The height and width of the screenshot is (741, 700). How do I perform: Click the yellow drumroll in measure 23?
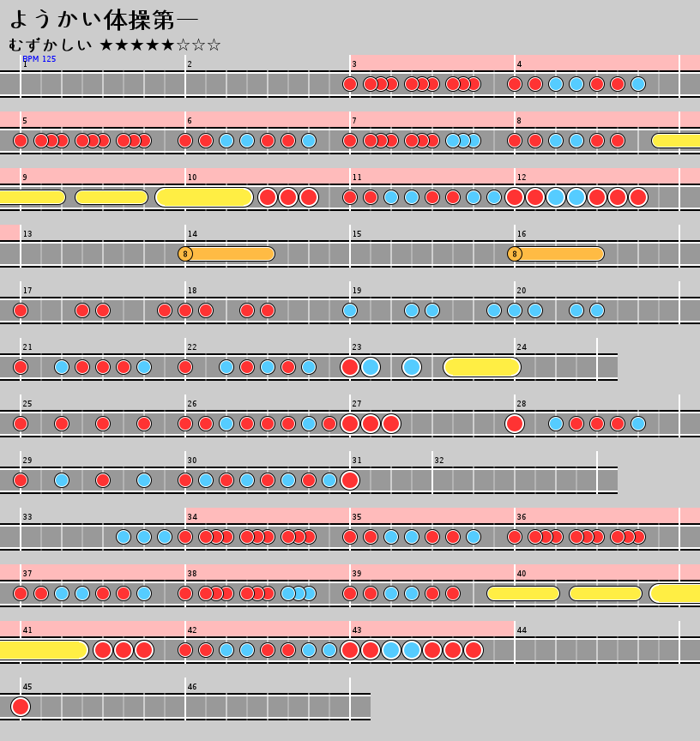pyautogui.click(x=481, y=367)
